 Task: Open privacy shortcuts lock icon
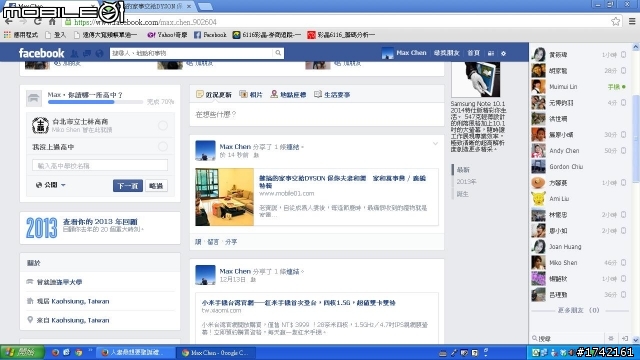pyautogui.click(x=491, y=53)
